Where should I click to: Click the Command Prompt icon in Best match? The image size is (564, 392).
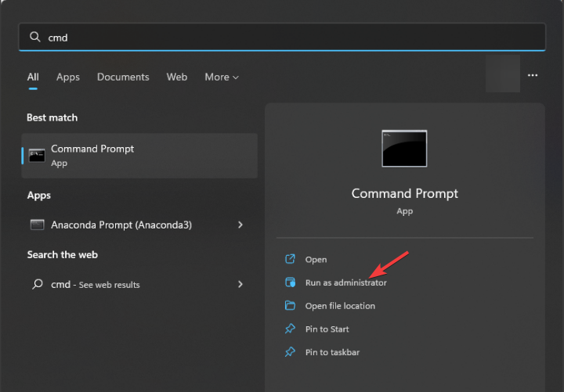pyautogui.click(x=37, y=155)
